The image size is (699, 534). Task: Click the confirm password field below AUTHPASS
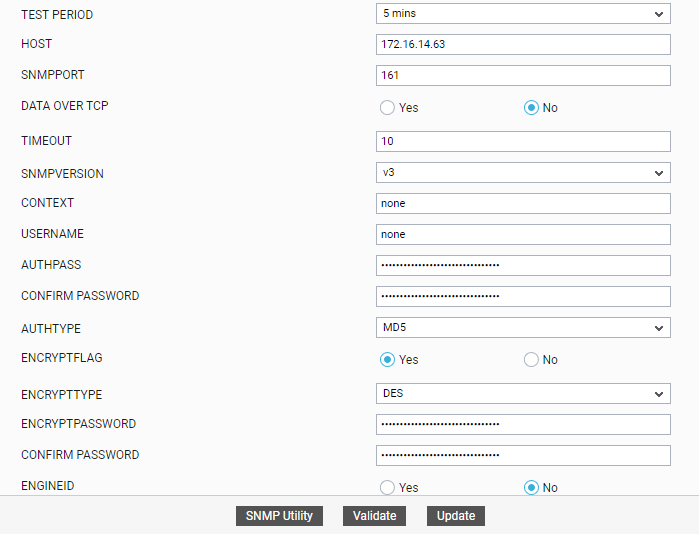(x=523, y=296)
